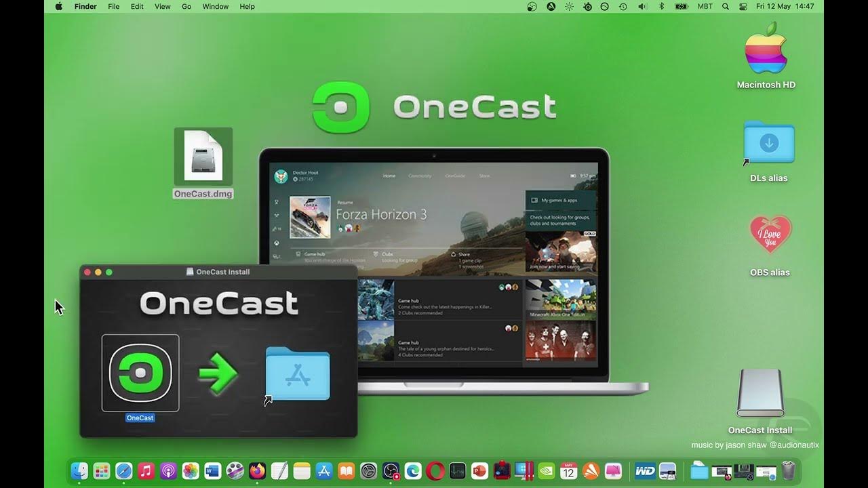
Task: Open the Music app in dock
Action: (146, 470)
